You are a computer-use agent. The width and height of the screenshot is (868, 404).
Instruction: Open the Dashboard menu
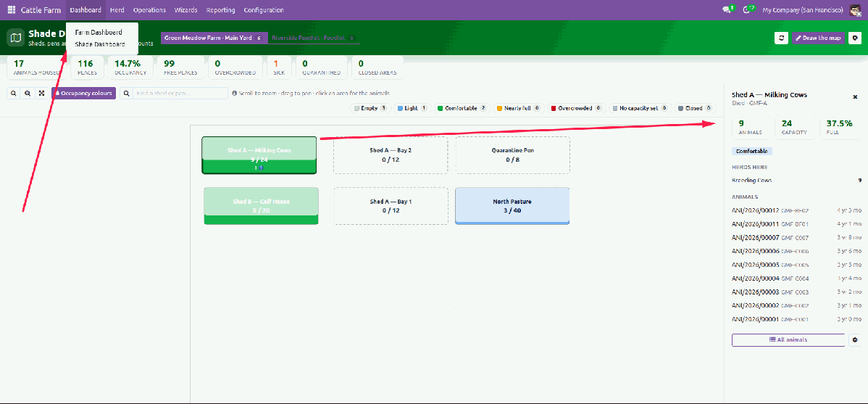point(85,10)
